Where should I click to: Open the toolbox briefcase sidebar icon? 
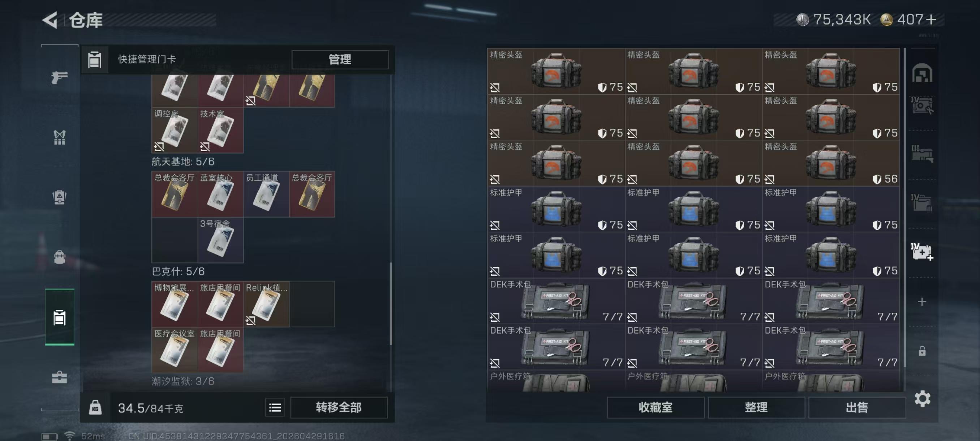(x=59, y=377)
